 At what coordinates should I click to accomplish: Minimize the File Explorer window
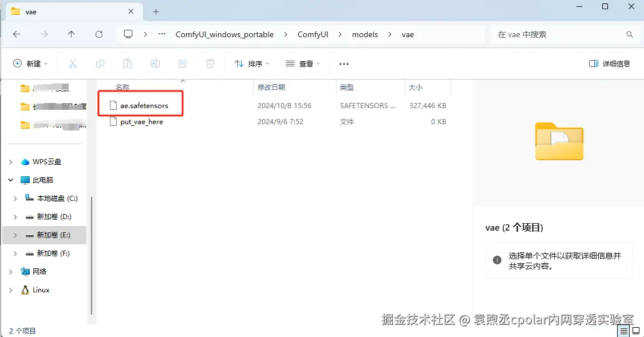click(x=579, y=6)
